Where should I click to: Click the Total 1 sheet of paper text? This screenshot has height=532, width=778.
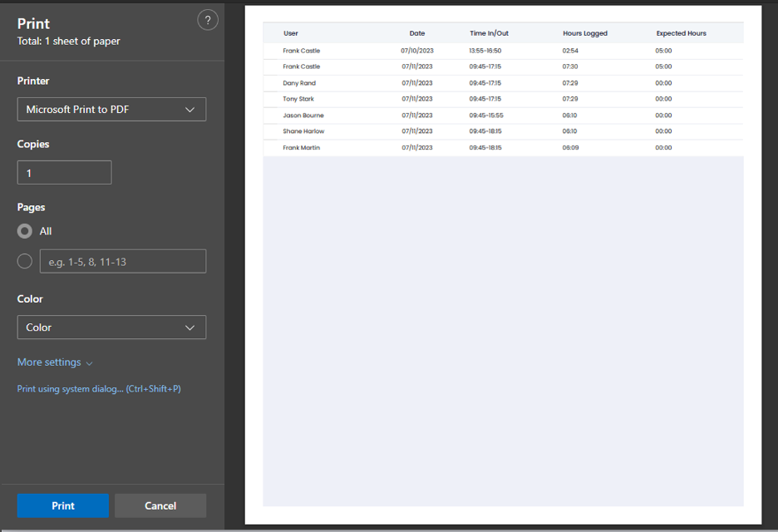pyautogui.click(x=69, y=42)
